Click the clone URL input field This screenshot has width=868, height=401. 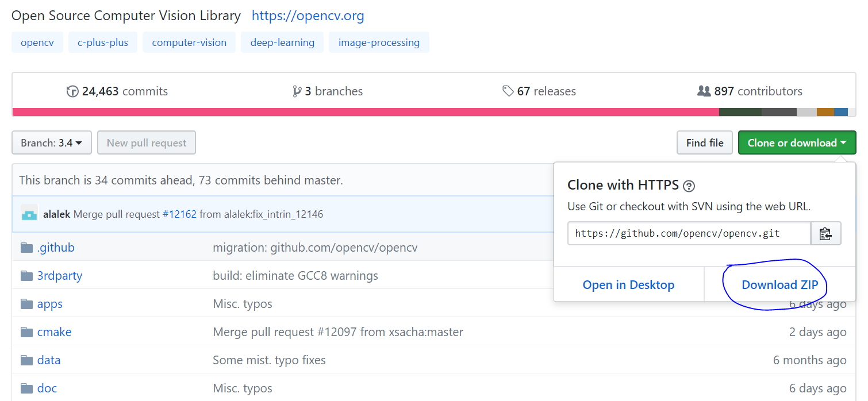tap(689, 233)
